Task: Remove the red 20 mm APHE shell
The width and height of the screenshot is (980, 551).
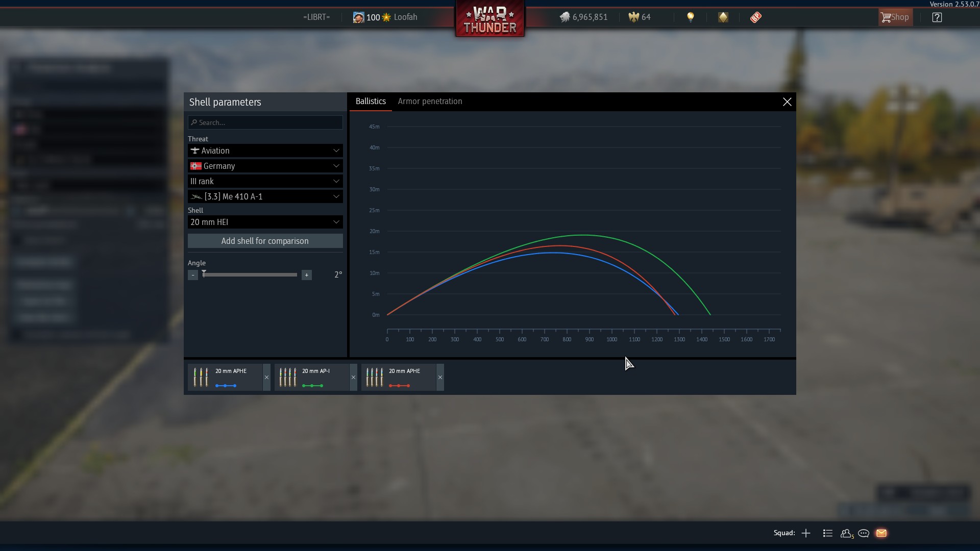Action: 440,378
